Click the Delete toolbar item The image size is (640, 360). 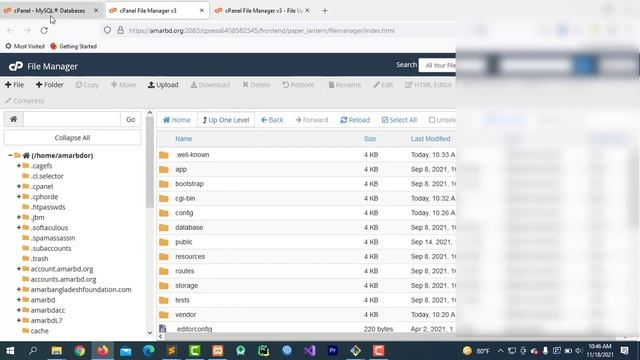(x=256, y=85)
